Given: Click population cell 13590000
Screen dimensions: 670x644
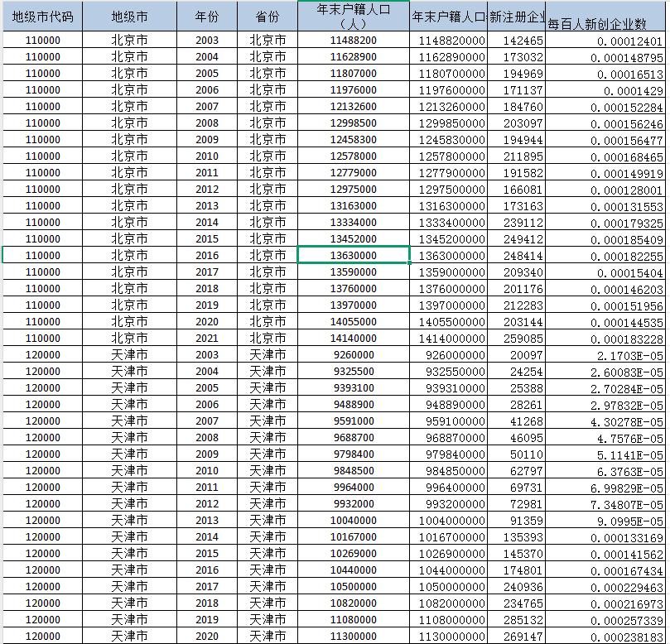Looking at the screenshot, I should [354, 272].
